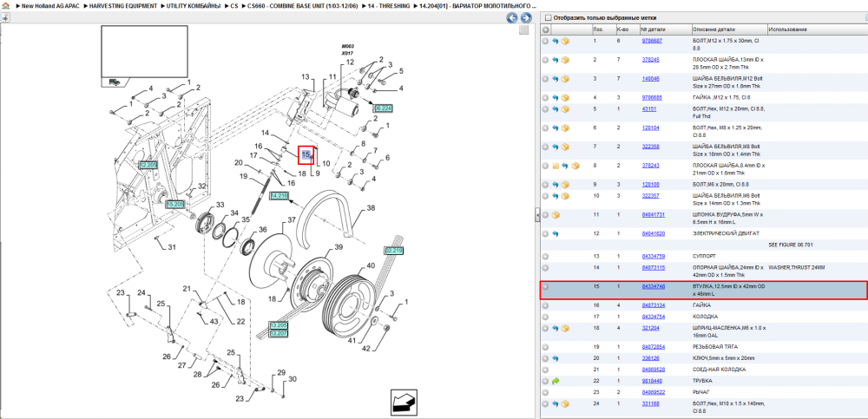The image size is (868, 419).
Task: Open part number link 9706687
Action: pos(652,41)
